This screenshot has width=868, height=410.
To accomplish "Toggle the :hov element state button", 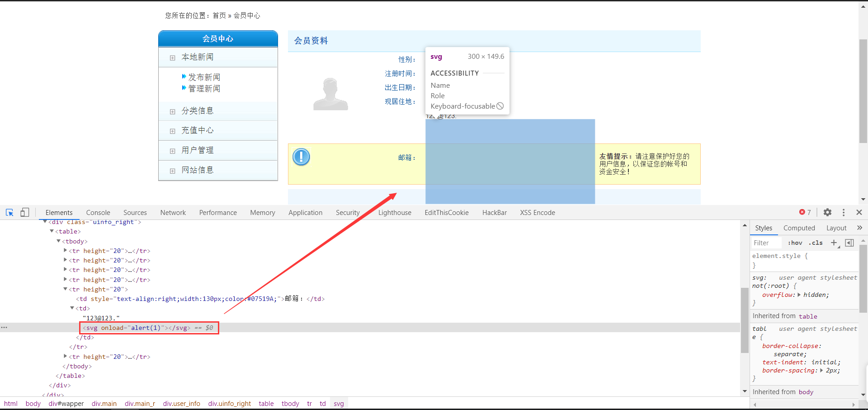I will (795, 243).
